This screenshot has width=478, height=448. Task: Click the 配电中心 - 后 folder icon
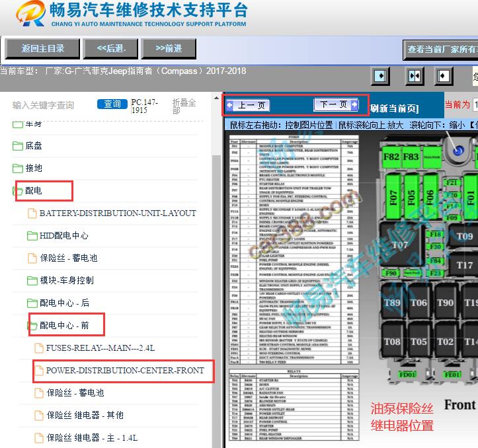point(32,303)
